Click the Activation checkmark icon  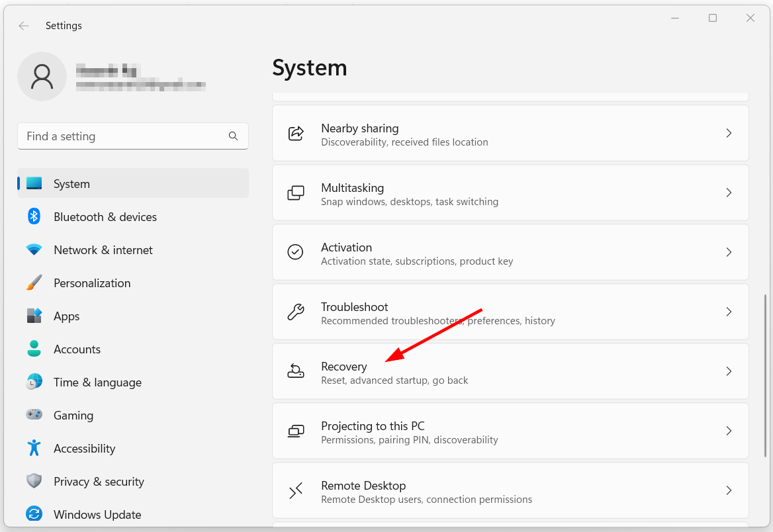295,252
